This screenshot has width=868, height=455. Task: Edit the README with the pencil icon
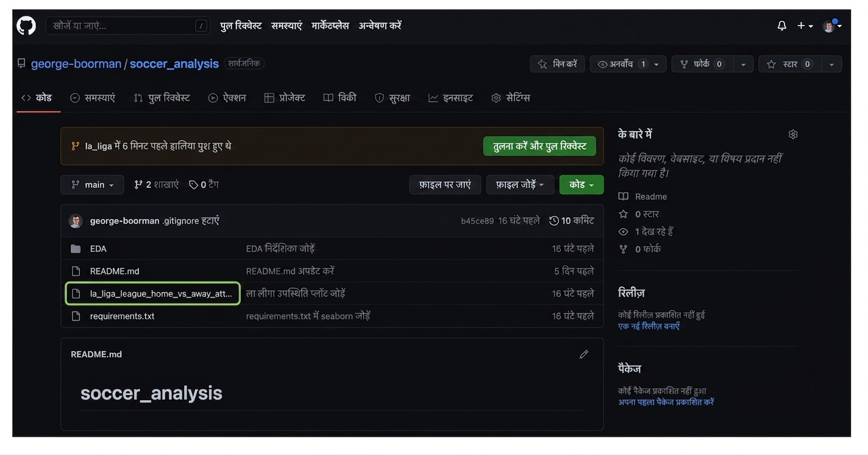(584, 354)
